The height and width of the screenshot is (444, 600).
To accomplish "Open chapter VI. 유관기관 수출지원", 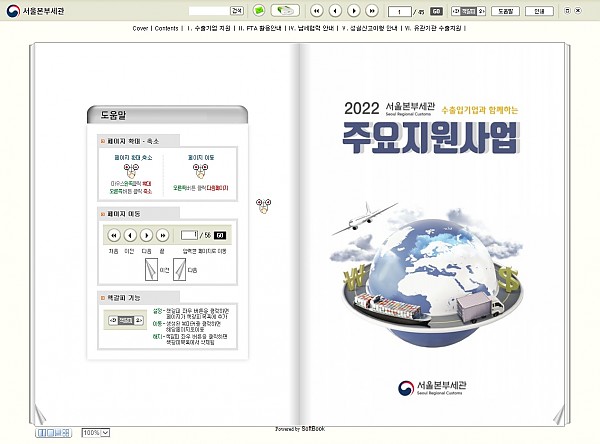I will click(433, 28).
